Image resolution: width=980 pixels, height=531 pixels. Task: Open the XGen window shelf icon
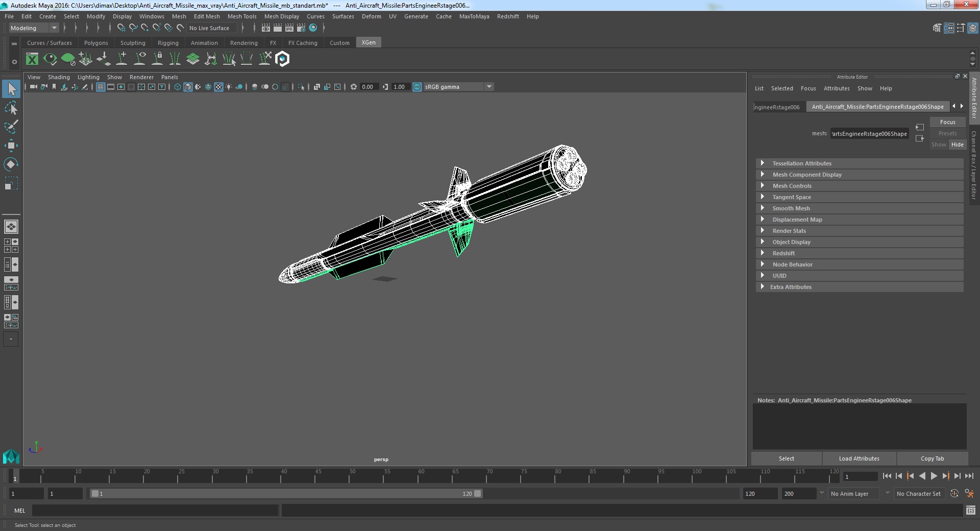pyautogui.click(x=32, y=59)
